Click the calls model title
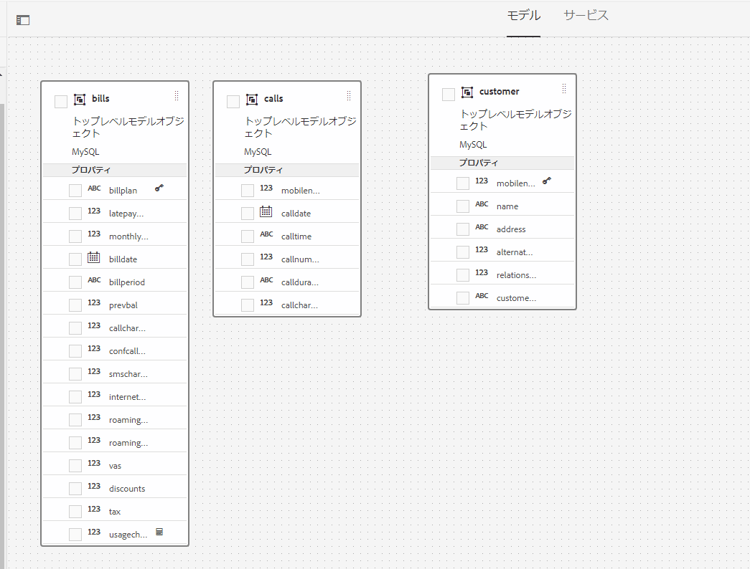The image size is (750, 569). 274,98
